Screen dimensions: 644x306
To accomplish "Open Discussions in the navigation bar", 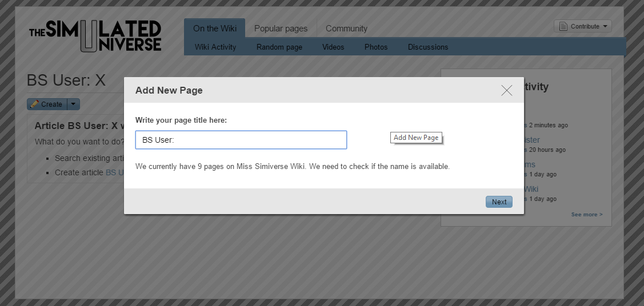I will [427, 47].
